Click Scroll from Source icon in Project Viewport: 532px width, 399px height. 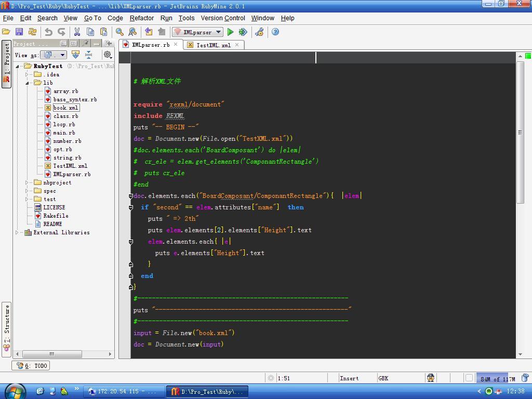pos(75,55)
